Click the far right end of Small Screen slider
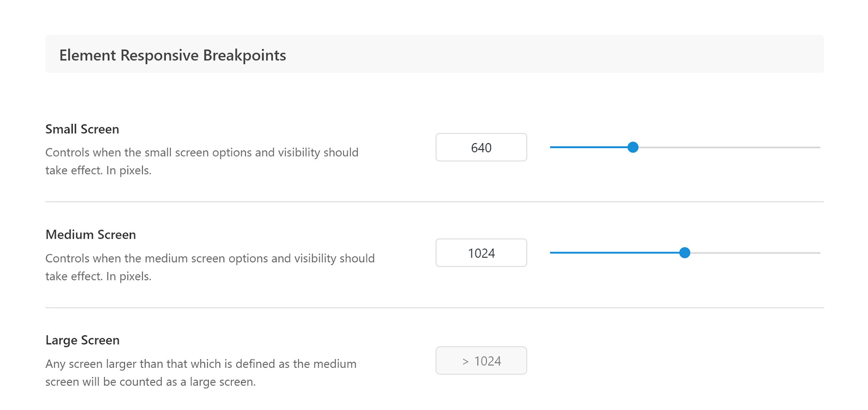The width and height of the screenshot is (868, 410). [818, 147]
